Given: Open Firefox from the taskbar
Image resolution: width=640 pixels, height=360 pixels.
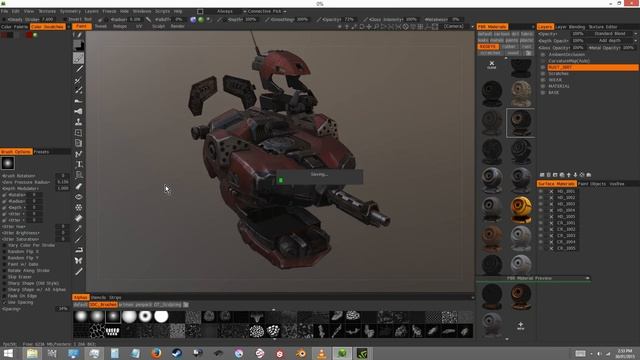Looking at the screenshot, I should click(156, 353).
